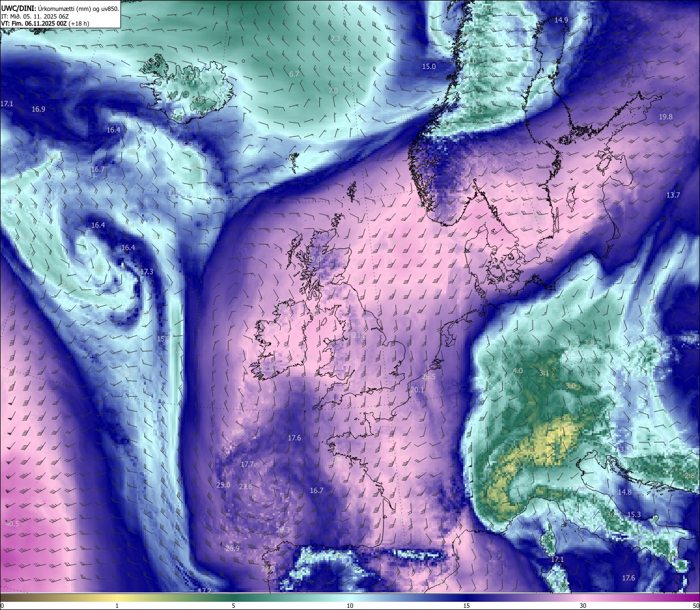The width and height of the screenshot is (700, 610).
Task: Click the 13.7 value label
Action: coord(673,195)
